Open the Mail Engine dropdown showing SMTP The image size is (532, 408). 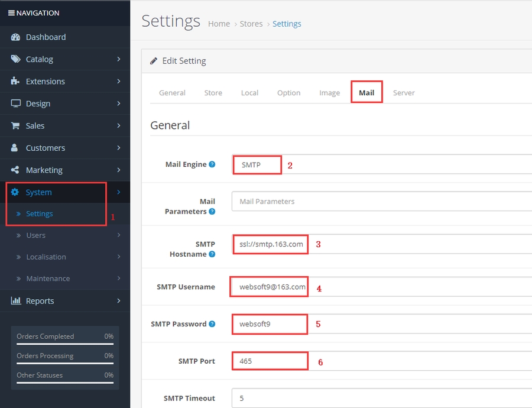[x=381, y=164]
